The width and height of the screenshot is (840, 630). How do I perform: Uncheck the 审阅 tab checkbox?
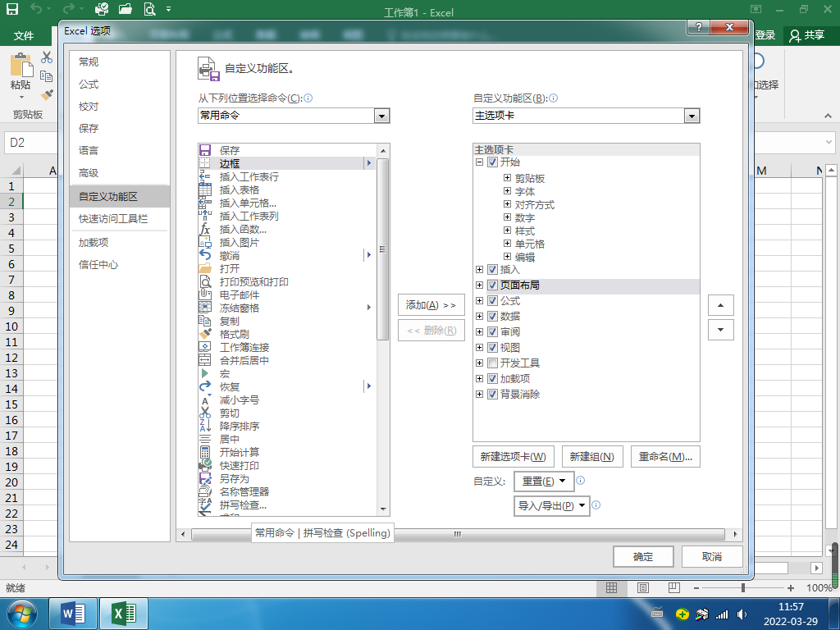[493, 332]
